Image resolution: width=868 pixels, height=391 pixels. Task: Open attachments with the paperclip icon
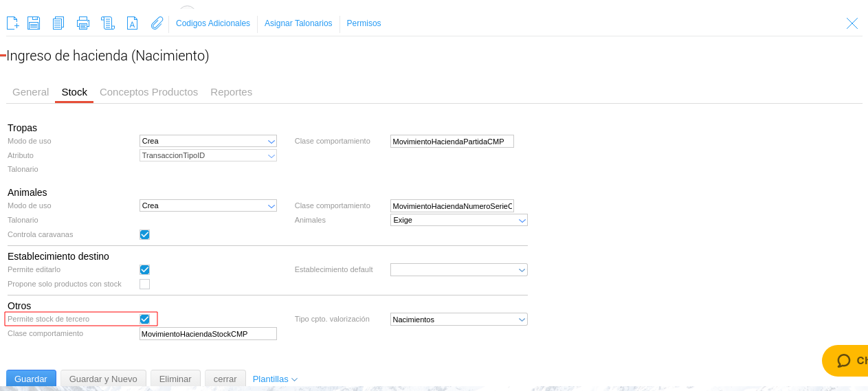coord(157,23)
